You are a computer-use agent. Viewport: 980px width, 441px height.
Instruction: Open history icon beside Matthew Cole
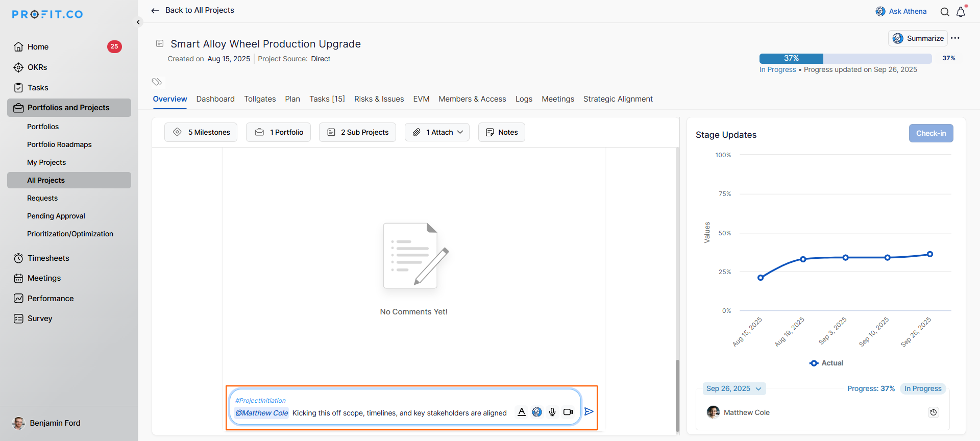933,412
